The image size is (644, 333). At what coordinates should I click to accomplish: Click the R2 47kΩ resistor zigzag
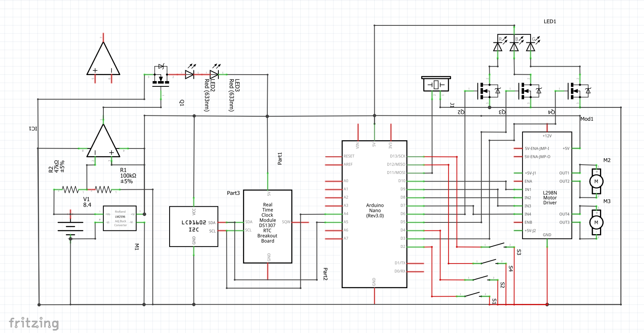click(x=70, y=189)
